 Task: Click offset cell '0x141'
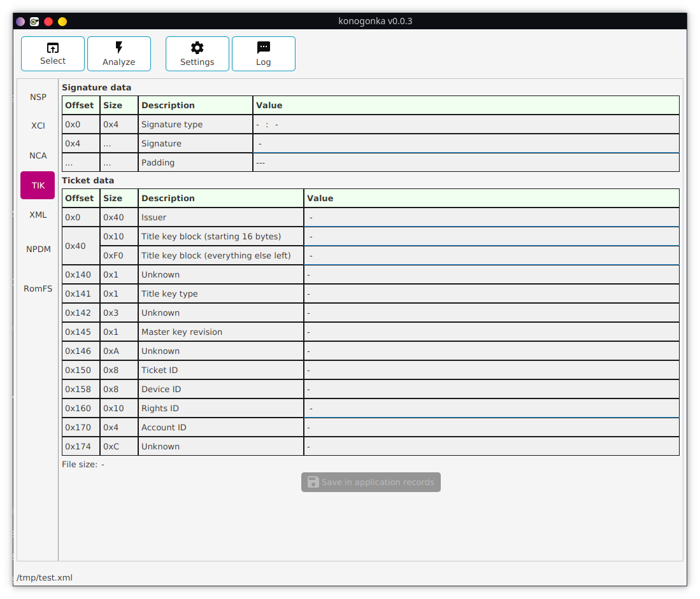pos(81,293)
